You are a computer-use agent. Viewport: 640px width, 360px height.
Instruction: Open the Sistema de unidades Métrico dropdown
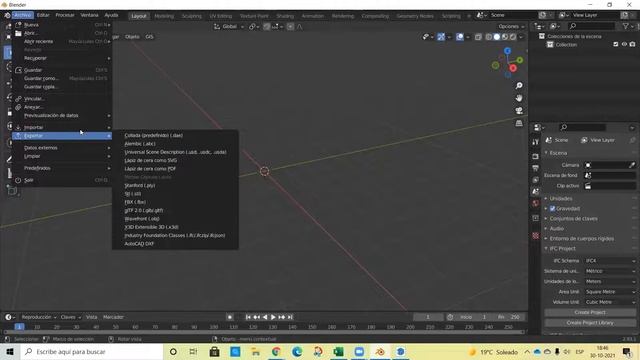(610, 271)
